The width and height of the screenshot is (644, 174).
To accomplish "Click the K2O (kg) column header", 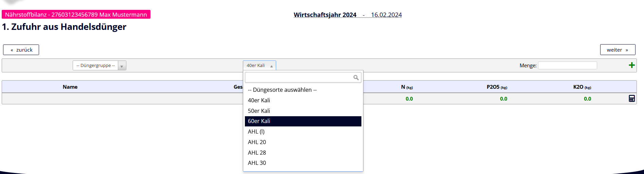I will [x=582, y=87].
